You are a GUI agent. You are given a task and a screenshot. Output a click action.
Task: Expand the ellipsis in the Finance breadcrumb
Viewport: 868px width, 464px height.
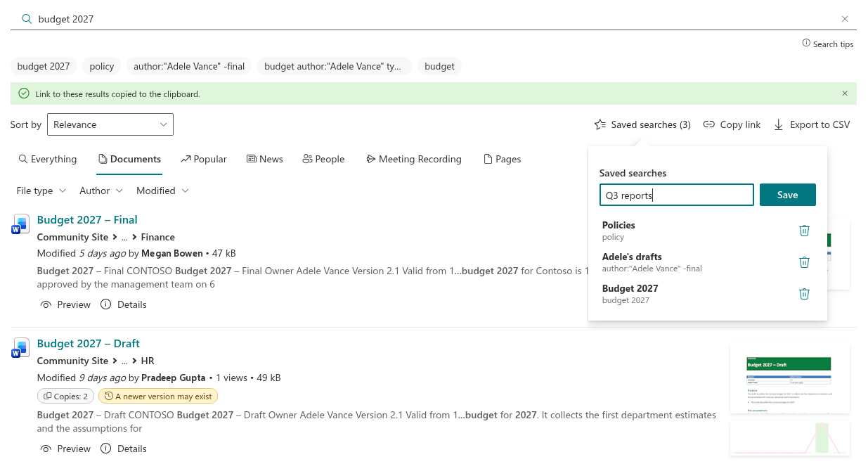click(125, 237)
